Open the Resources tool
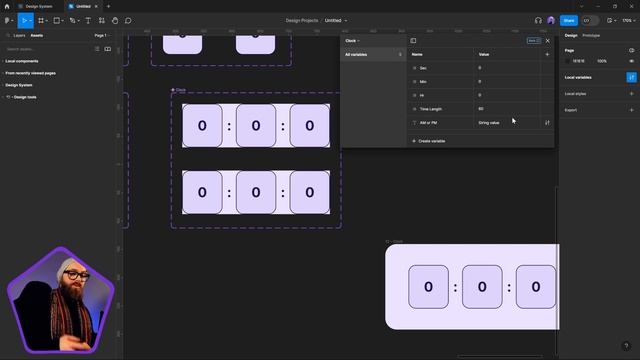The width and height of the screenshot is (640, 360). point(102,20)
